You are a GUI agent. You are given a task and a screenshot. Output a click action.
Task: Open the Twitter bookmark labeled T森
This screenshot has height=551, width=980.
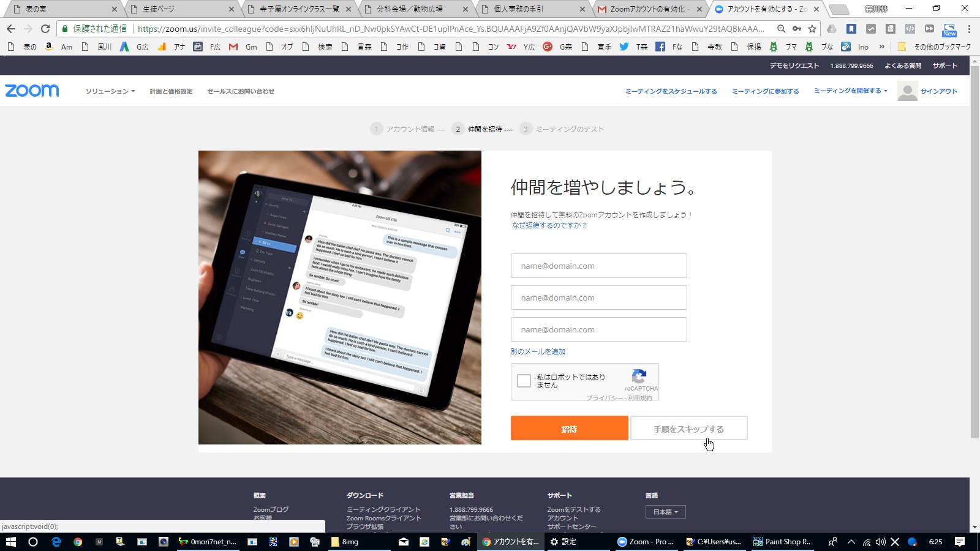coord(634,47)
